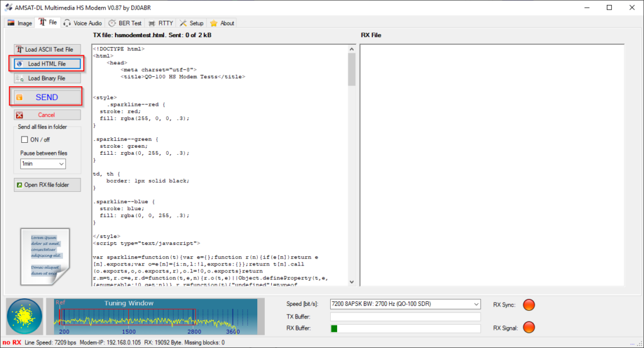Click the TX file scrollbar thumb
644x348 pixels.
[352, 69]
